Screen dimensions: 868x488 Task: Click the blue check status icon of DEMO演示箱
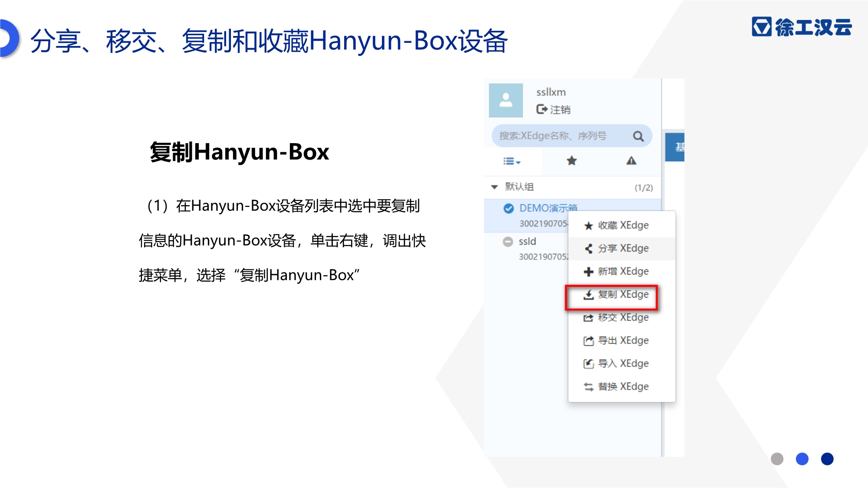tap(509, 208)
